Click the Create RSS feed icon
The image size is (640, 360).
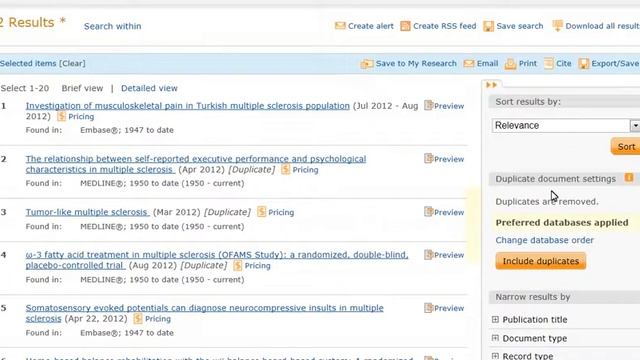405,26
